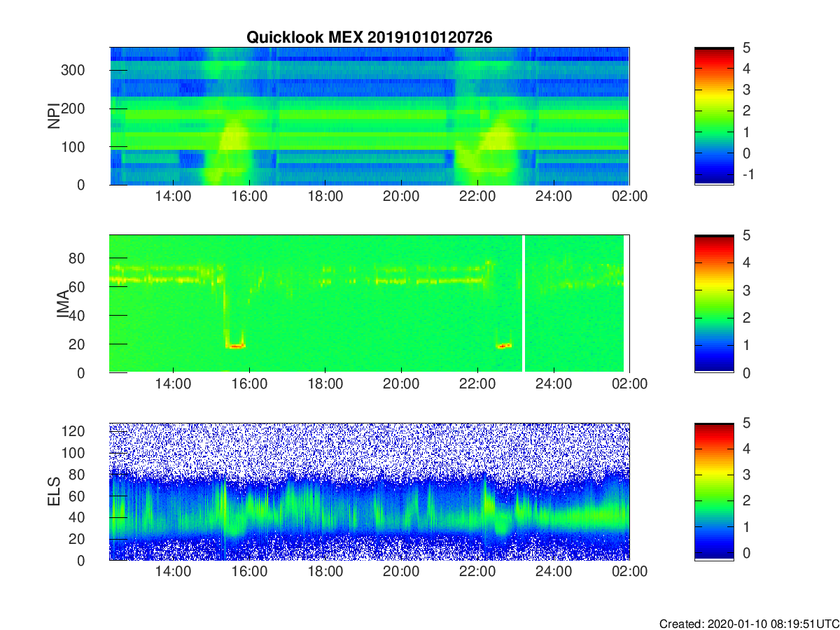This screenshot has height=630, width=840.
Task: Click the 24:00 tick under the NPI plot
Action: tap(553, 197)
